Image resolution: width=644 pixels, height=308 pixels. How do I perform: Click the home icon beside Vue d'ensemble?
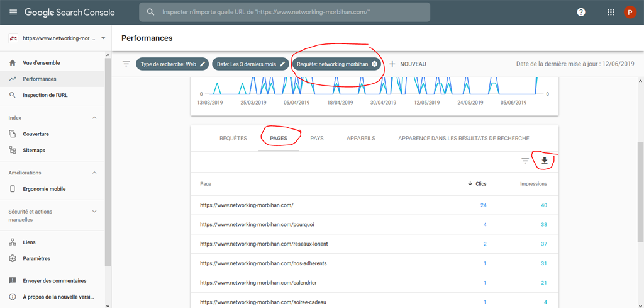tap(13, 63)
